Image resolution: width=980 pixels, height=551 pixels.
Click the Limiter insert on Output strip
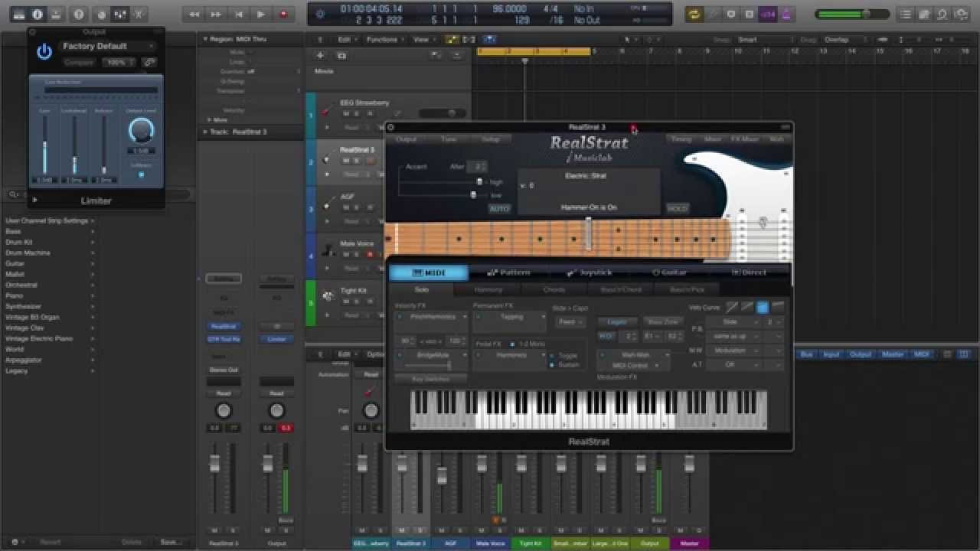pyautogui.click(x=276, y=339)
